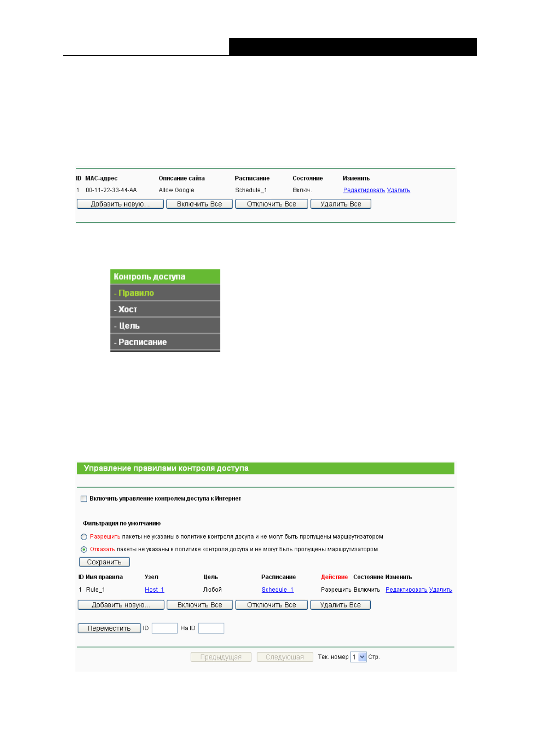
Task: Click Добавить новую in the MAC address table
Action: (120, 204)
